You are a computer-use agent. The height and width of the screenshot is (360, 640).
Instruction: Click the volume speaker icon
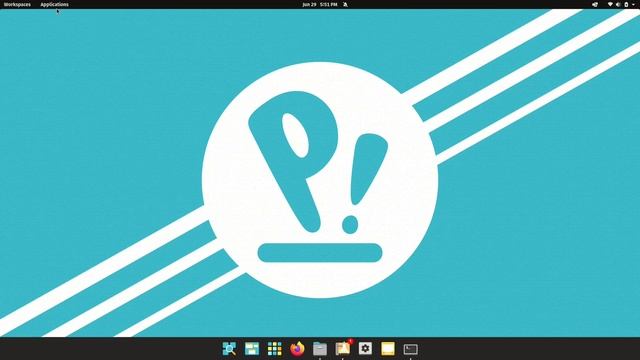618,4
